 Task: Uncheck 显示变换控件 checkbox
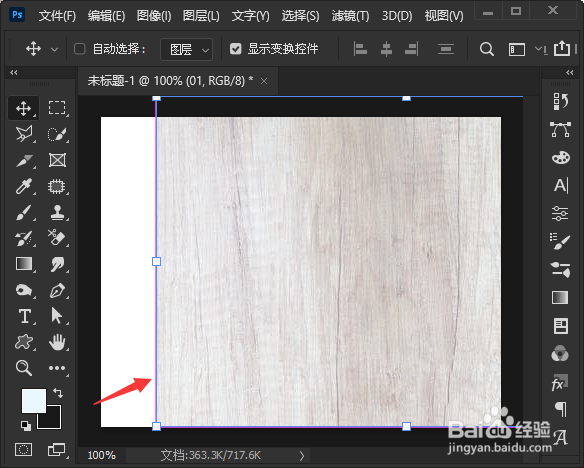click(235, 49)
